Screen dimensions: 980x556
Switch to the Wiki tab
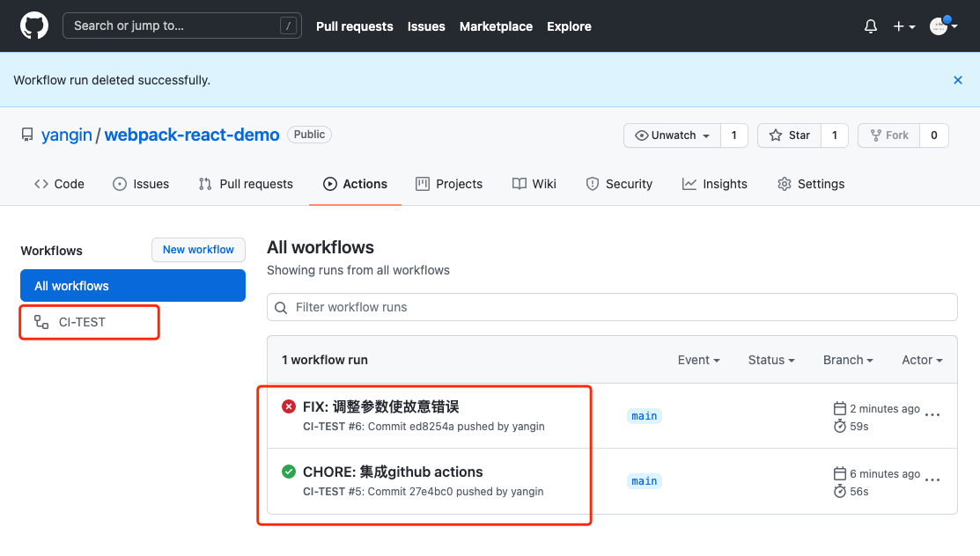(x=534, y=184)
